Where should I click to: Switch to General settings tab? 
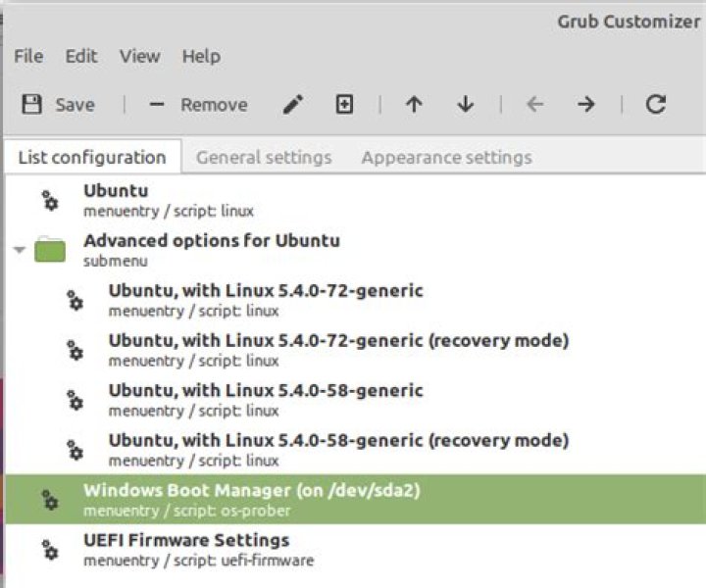tap(264, 157)
